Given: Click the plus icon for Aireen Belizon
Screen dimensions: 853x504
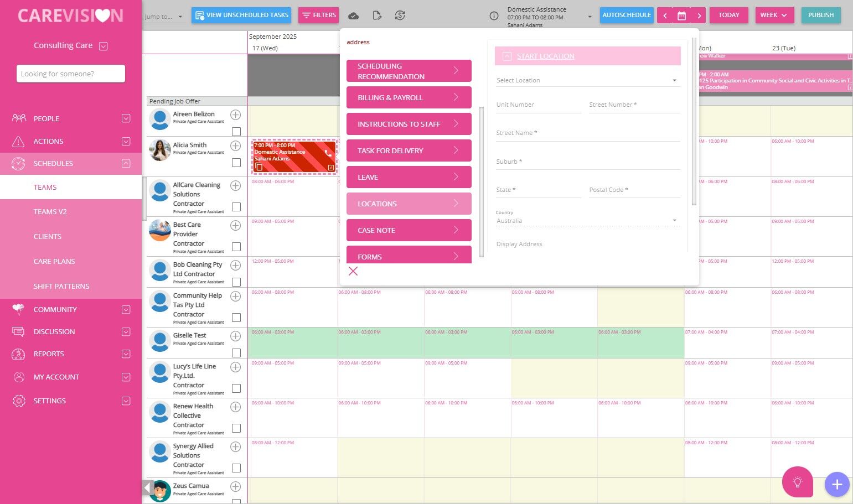Looking at the screenshot, I should pos(236,115).
